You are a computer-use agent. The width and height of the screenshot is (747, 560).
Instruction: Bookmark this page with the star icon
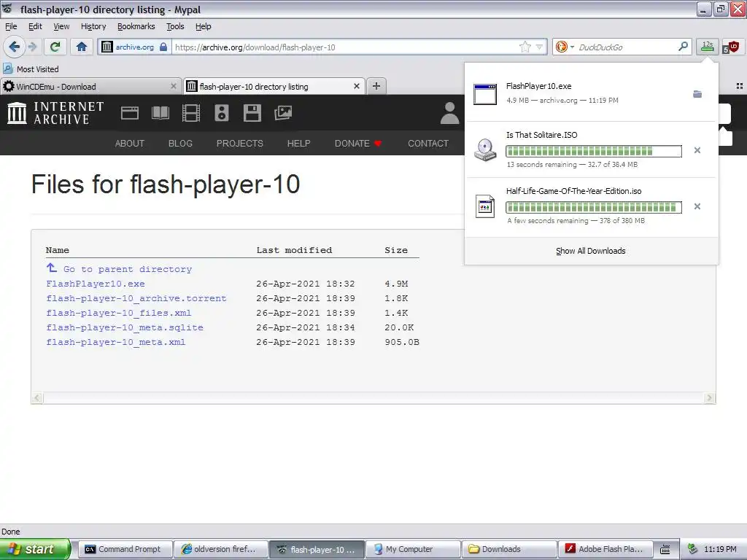525,47
